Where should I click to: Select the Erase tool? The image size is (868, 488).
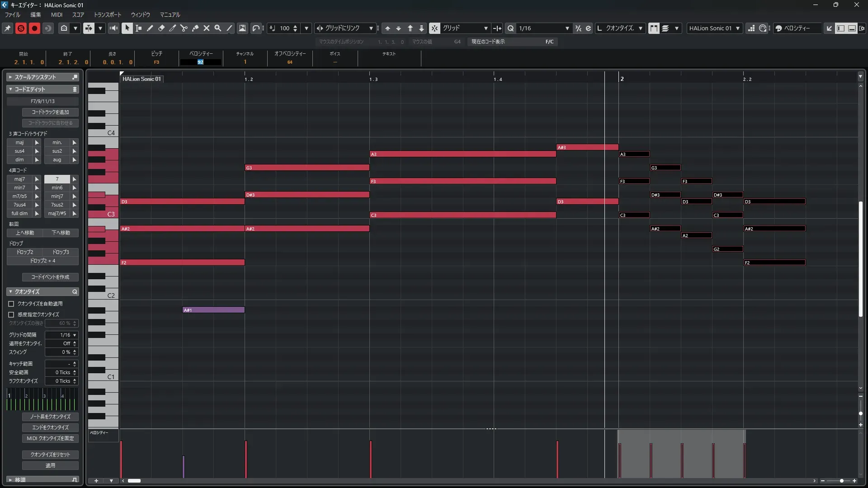pos(161,28)
